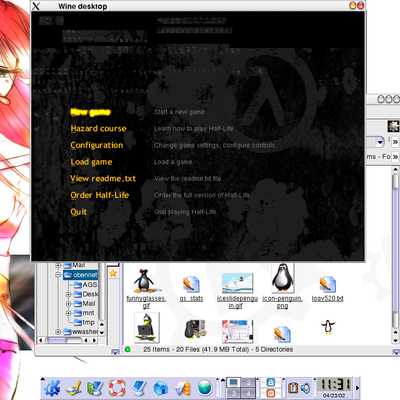Expand the Desk folder tree node
400x400 pixels.
(x=69, y=294)
